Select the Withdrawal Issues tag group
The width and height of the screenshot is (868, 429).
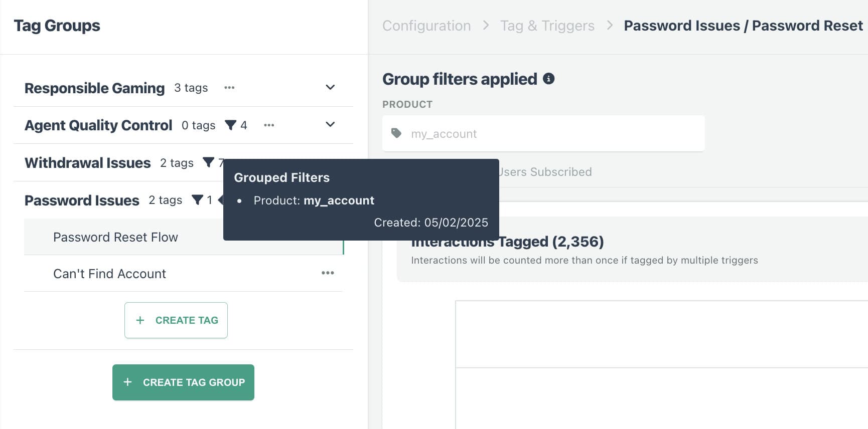click(x=87, y=163)
